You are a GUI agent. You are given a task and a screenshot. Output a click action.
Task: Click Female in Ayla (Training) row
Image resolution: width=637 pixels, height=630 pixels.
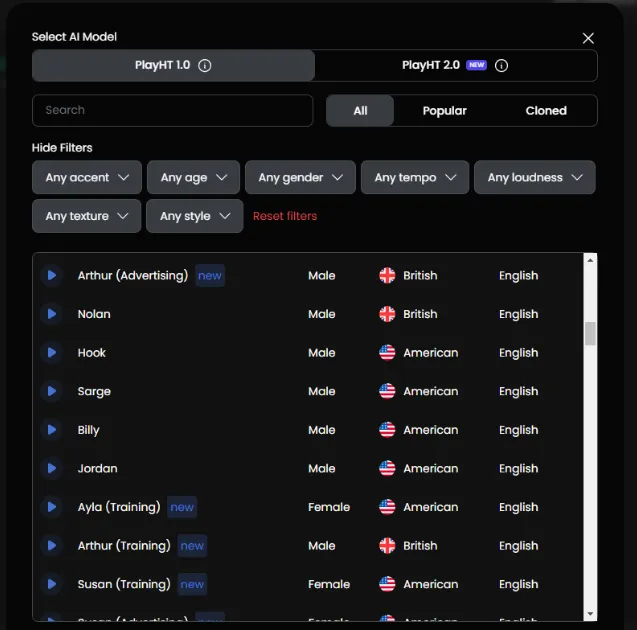329,507
